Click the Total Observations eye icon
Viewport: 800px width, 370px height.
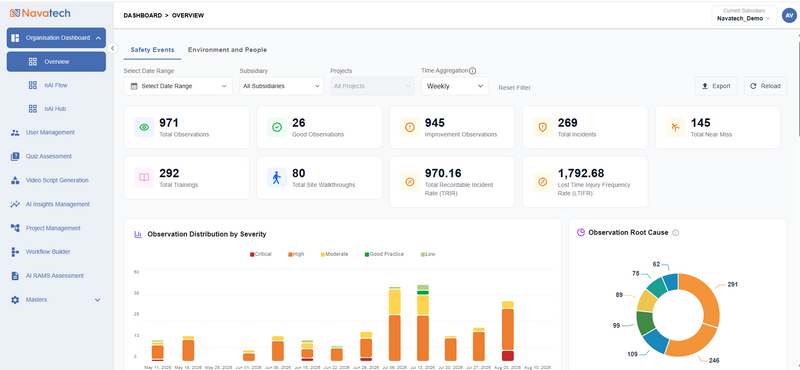click(144, 127)
